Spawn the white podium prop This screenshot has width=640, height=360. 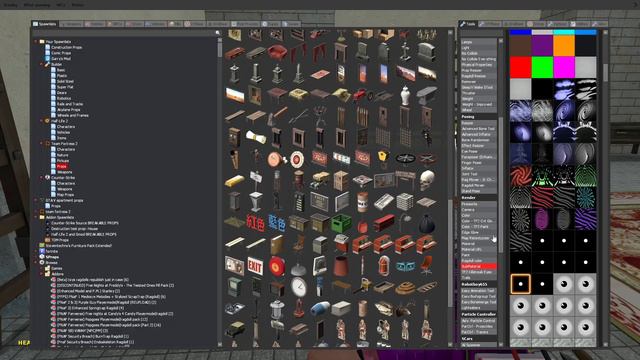(x=256, y=202)
